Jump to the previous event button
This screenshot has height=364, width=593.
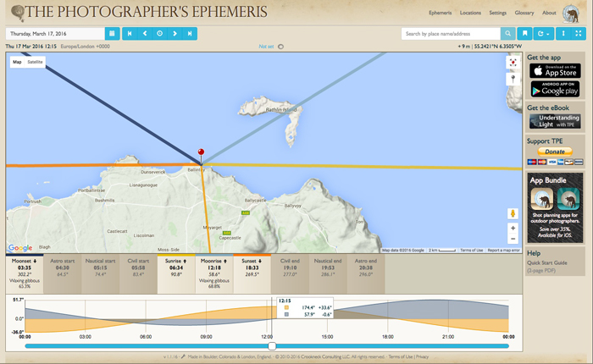click(130, 34)
